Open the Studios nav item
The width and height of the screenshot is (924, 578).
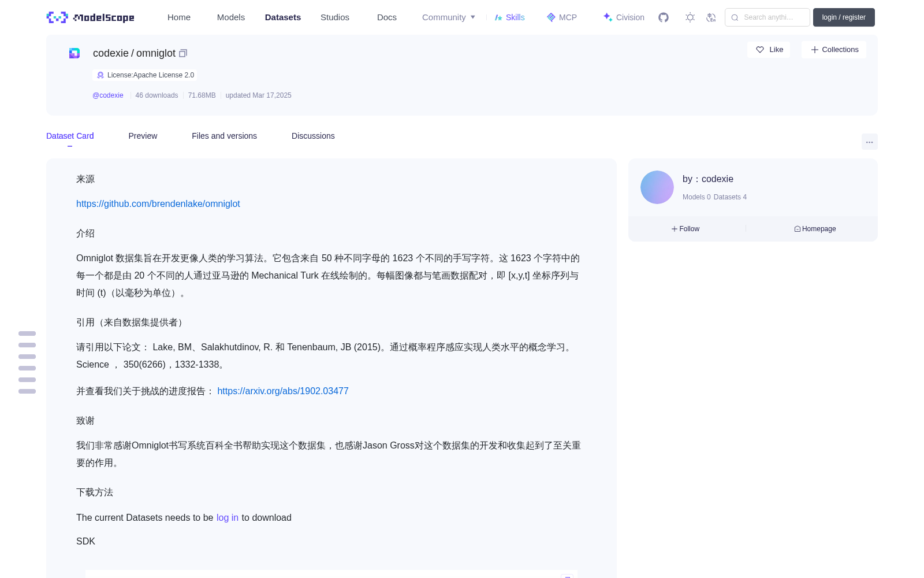point(335,17)
